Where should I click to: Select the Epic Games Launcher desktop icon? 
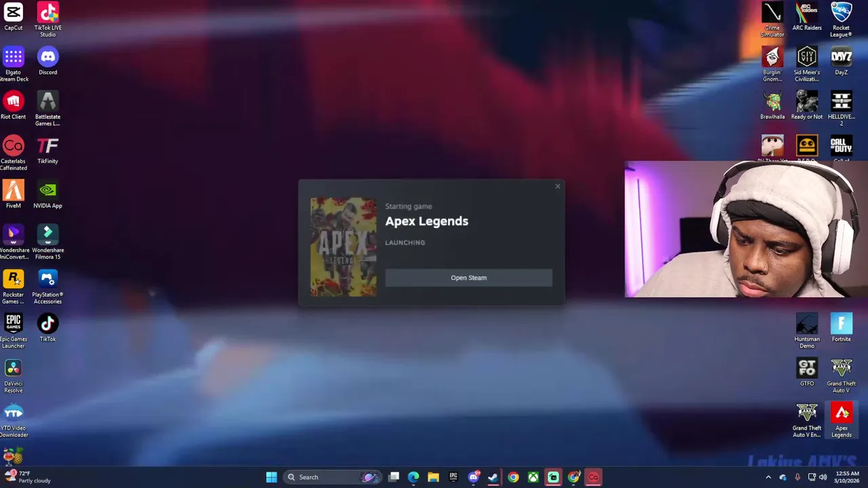coord(14,331)
